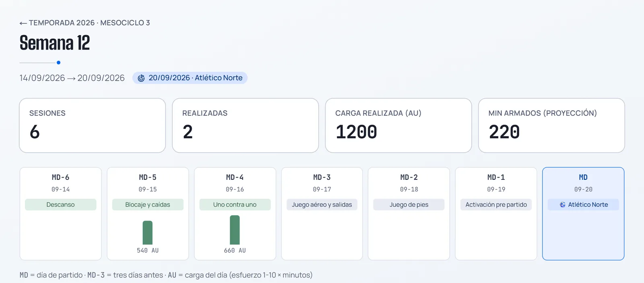This screenshot has width=644, height=283.
Task: Open Atlético Norte match chip in MD card
Action: (x=583, y=204)
